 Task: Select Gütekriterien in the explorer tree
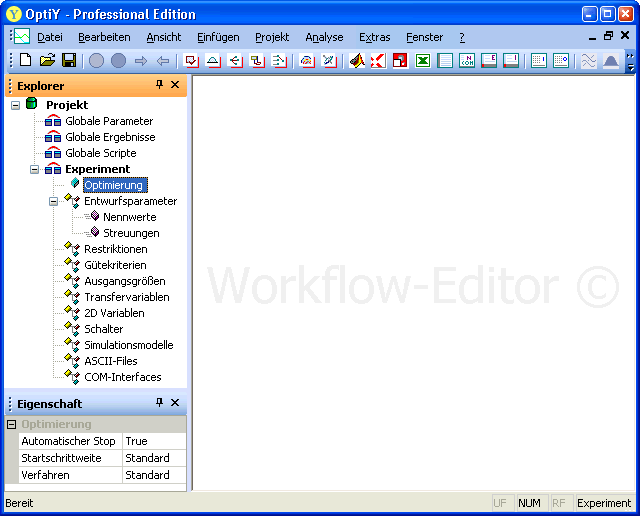click(x=115, y=265)
